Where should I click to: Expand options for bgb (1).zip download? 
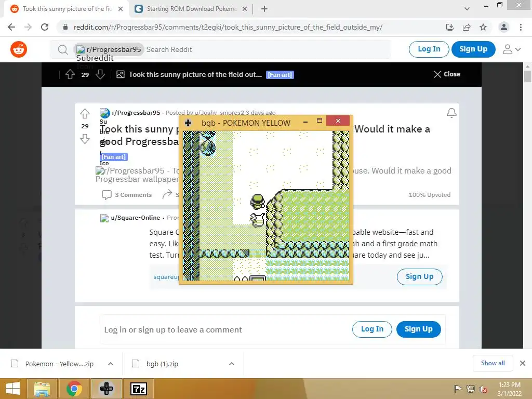point(232,364)
